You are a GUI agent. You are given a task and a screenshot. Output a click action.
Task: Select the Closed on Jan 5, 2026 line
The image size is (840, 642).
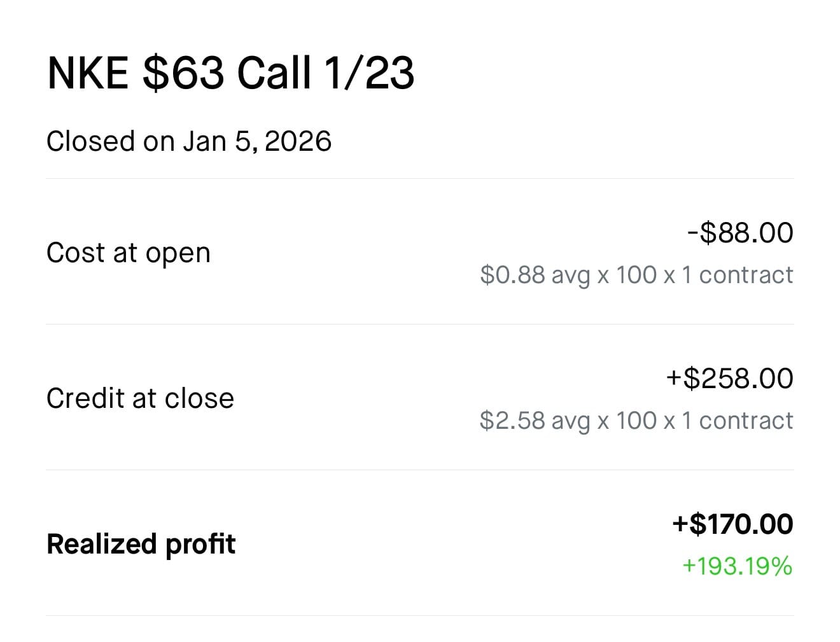tap(188, 141)
